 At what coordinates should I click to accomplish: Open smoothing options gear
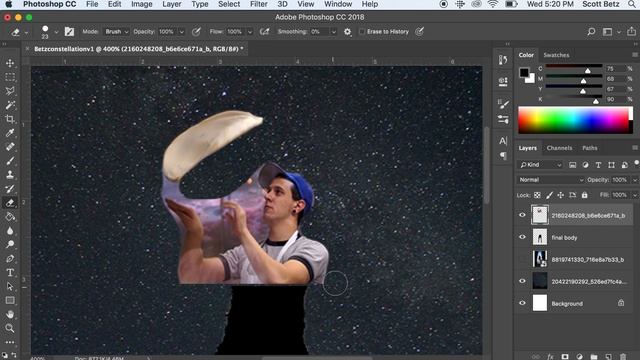[x=347, y=31]
